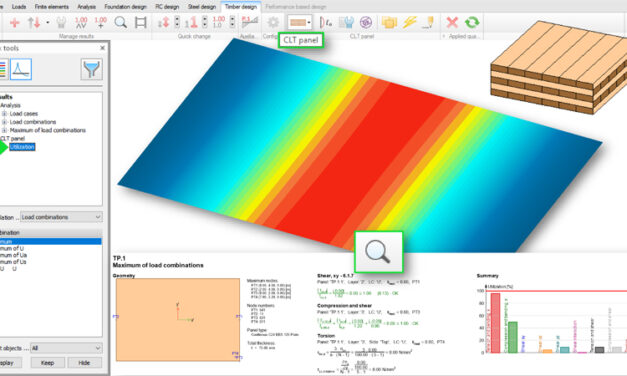
Task: Select the magnifier search icon in Manage results
Action: point(120,22)
